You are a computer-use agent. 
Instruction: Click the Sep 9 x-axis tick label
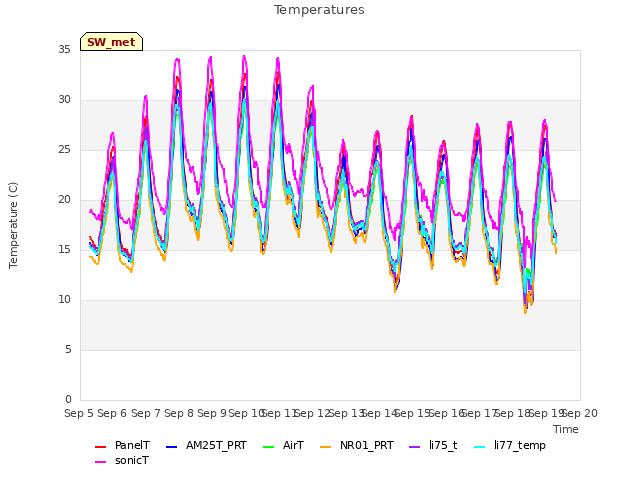(212, 413)
